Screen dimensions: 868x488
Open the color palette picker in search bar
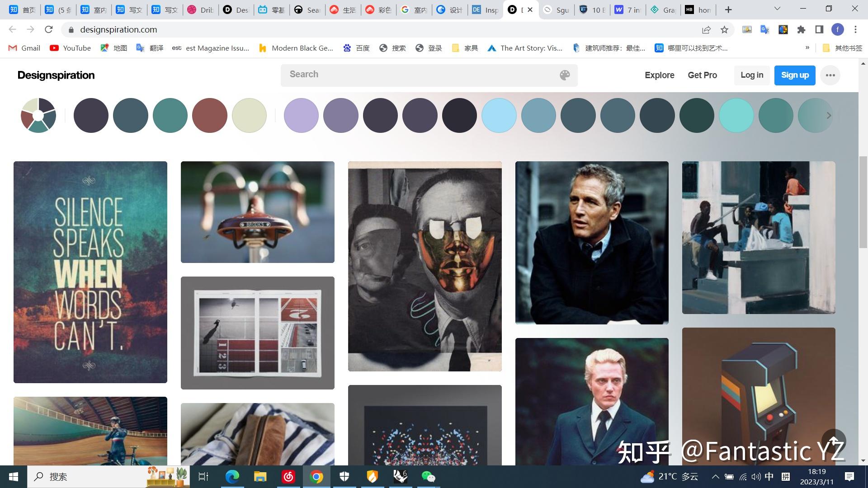coord(565,75)
